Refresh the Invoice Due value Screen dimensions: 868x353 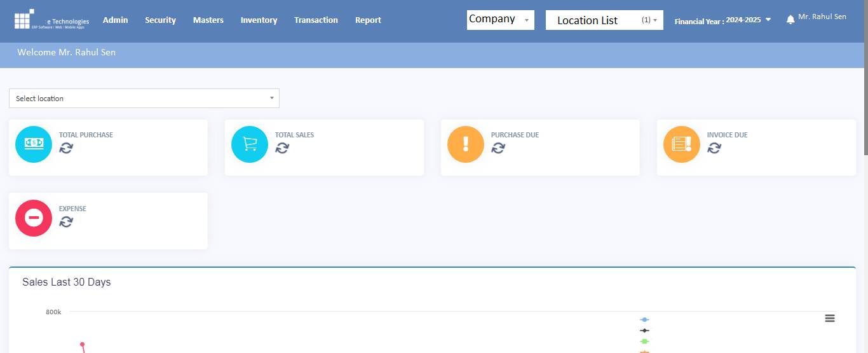coord(714,148)
